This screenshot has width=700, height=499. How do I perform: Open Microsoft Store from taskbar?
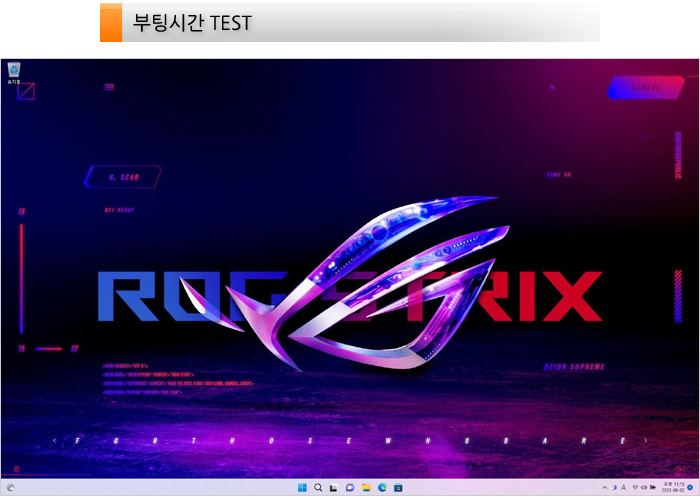[x=398, y=487]
